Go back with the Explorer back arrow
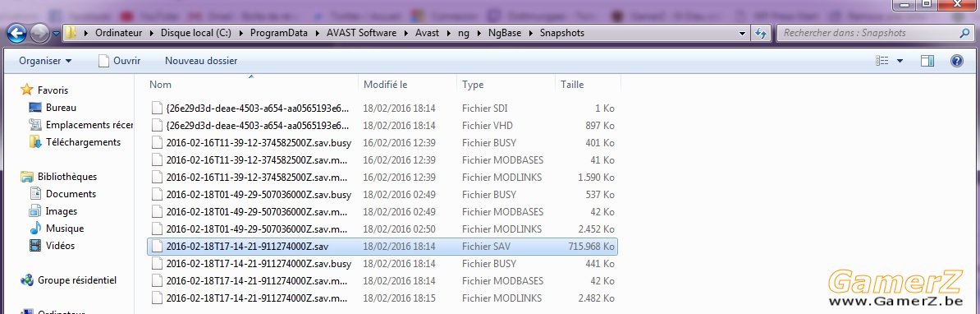Screen dimensions: 980x314 coord(17,33)
